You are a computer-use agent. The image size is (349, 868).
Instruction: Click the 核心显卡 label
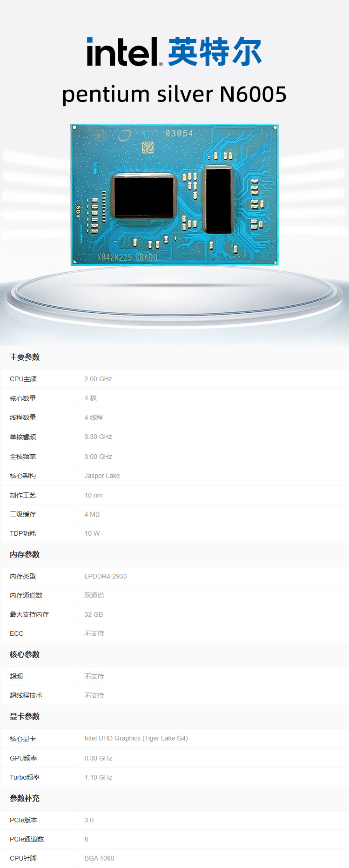point(23,739)
